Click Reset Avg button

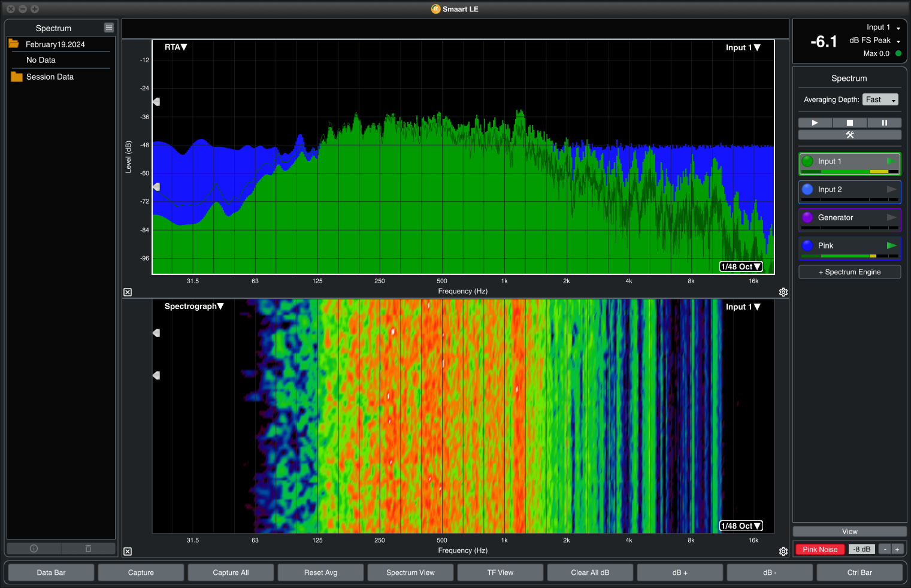pyautogui.click(x=320, y=572)
